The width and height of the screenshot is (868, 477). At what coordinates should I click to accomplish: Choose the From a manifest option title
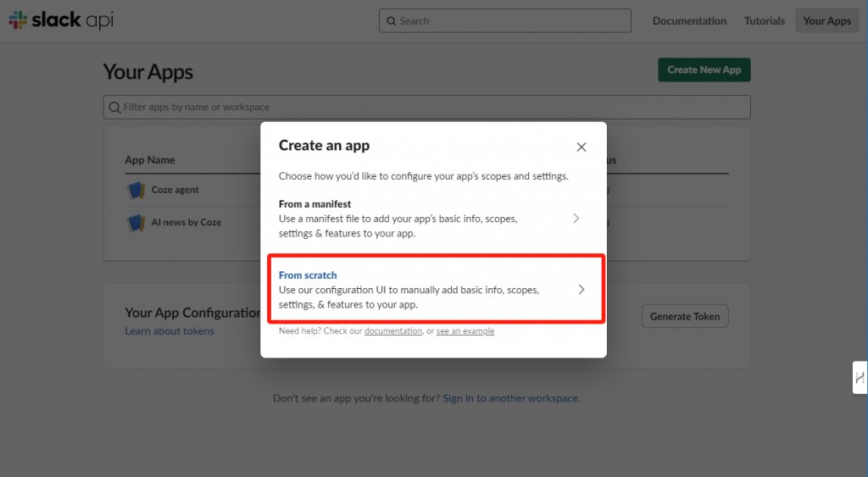click(315, 203)
